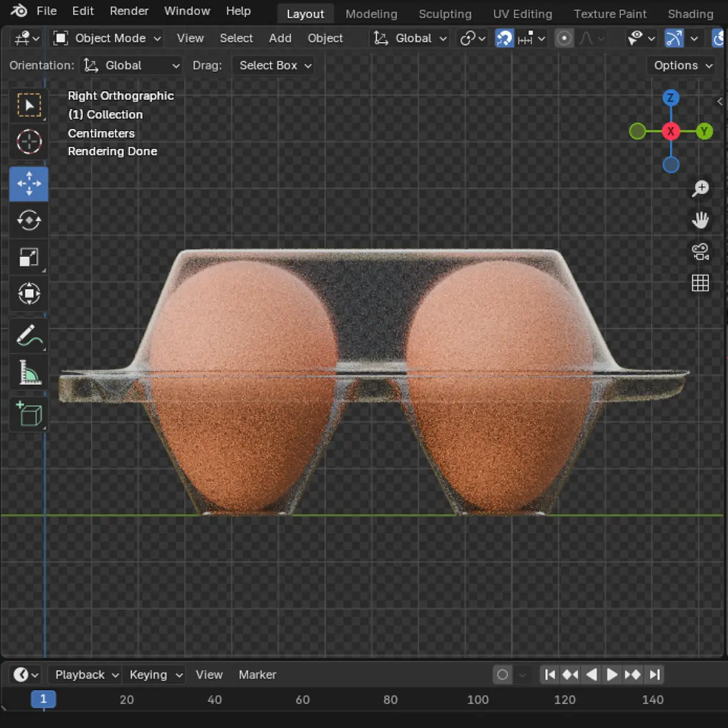
Task: Jump to the end frame
Action: point(654,675)
